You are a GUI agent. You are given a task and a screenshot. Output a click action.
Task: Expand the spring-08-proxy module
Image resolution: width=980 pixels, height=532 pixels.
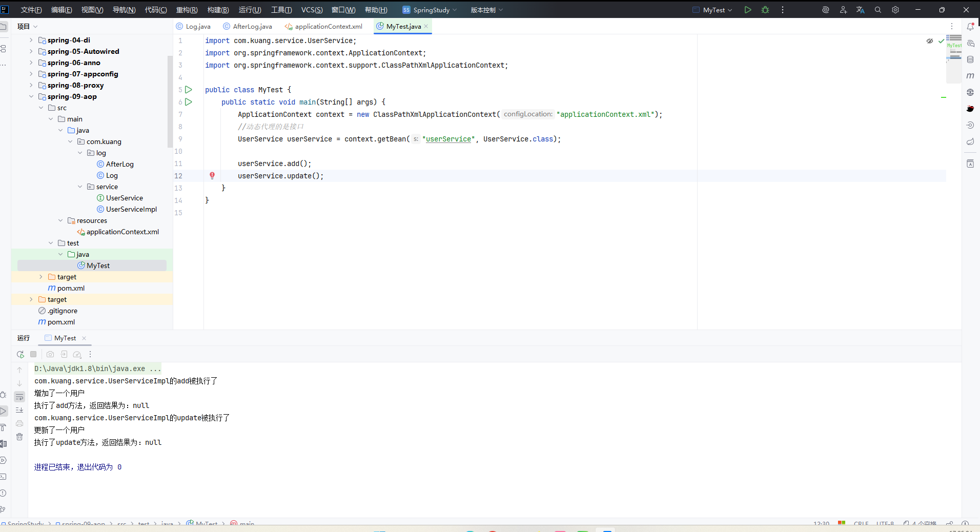31,85
